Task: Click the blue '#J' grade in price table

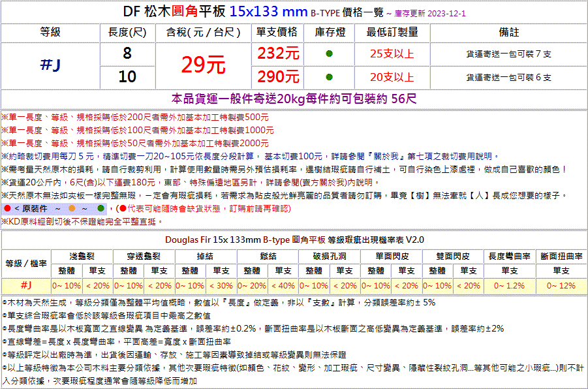Action: tap(50, 65)
